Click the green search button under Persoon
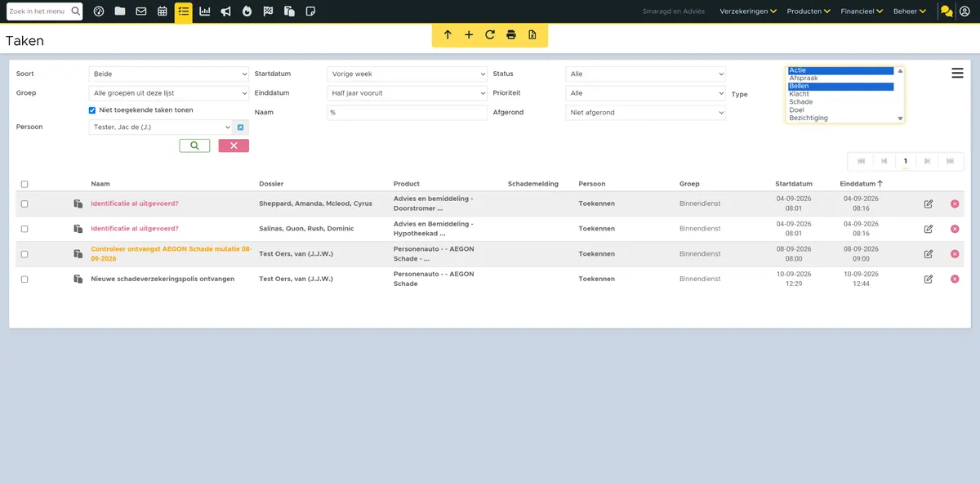The width and height of the screenshot is (980, 483). coord(194,145)
